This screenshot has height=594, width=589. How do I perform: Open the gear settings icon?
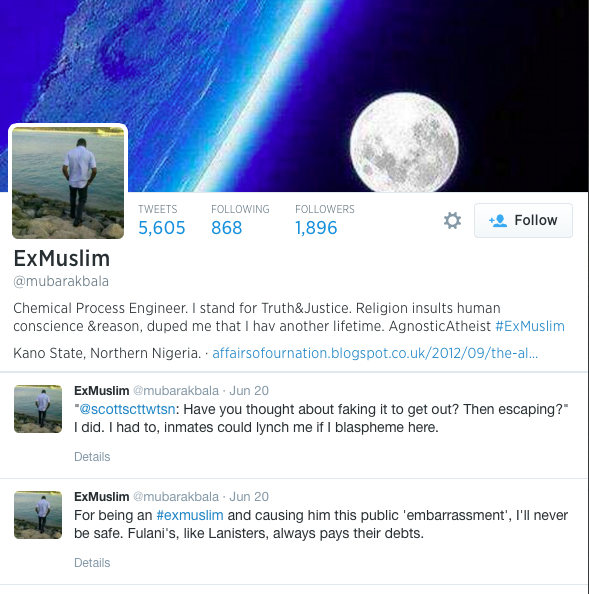[x=452, y=220]
